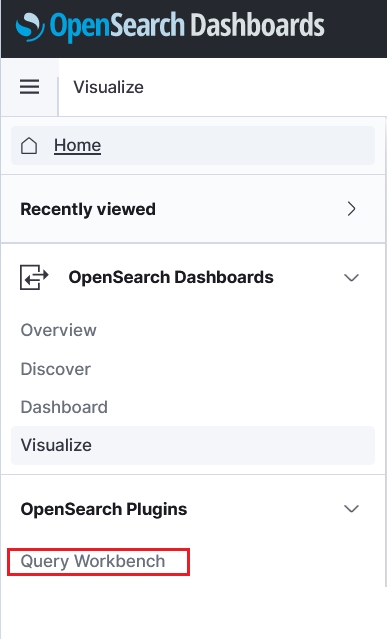Select the Dashboard nav item
This screenshot has width=388, height=639.
coord(64,407)
